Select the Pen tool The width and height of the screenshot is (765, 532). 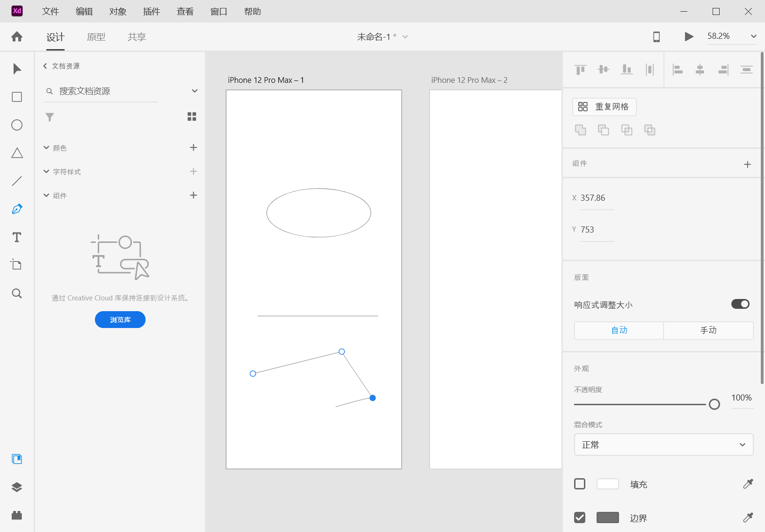(x=17, y=209)
